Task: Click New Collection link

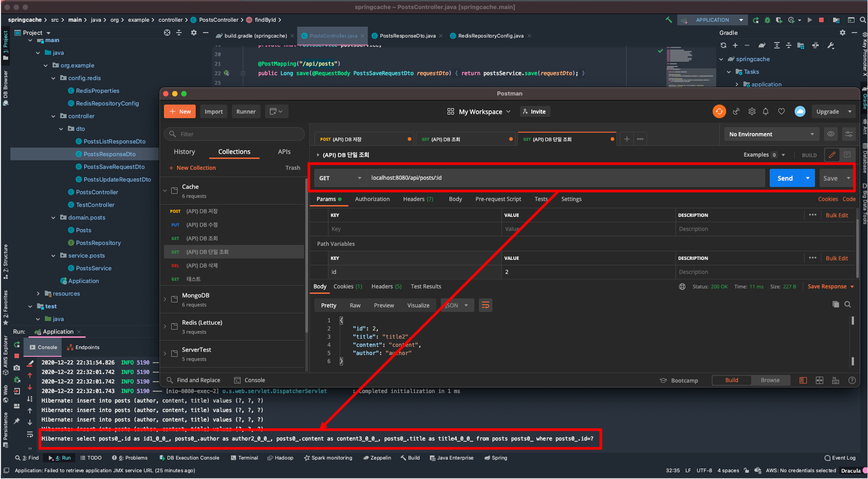Action: [x=196, y=168]
